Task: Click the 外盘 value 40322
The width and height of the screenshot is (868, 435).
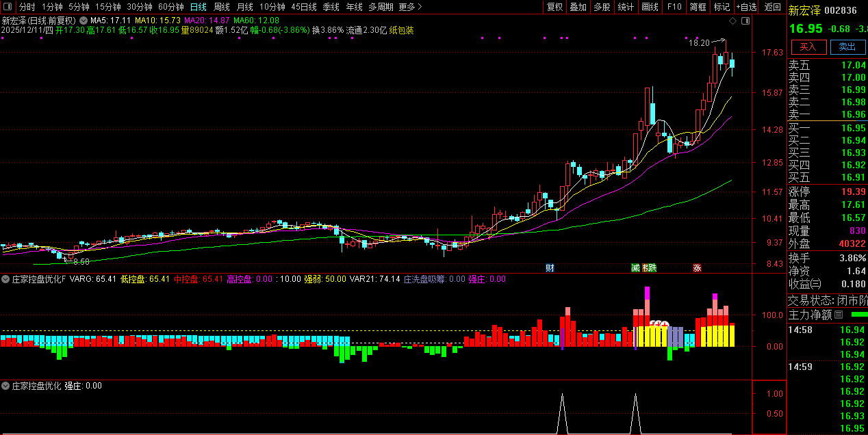Action: 851,243
